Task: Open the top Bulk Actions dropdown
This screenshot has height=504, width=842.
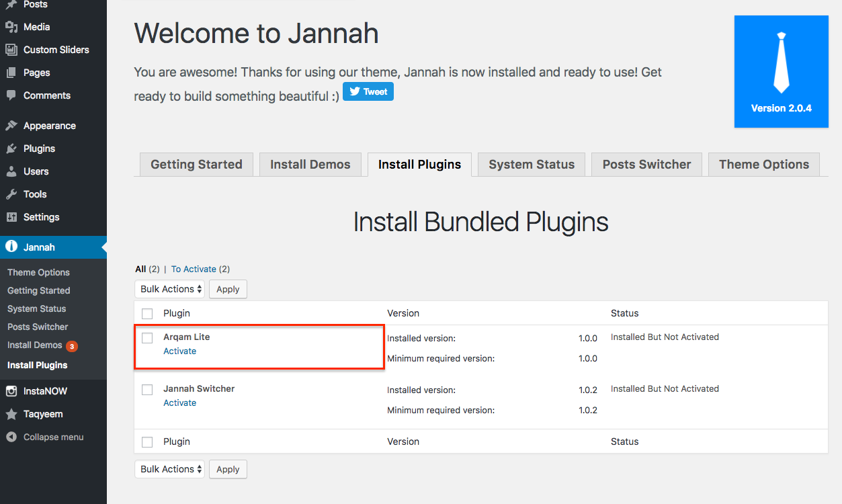Action: 169,289
